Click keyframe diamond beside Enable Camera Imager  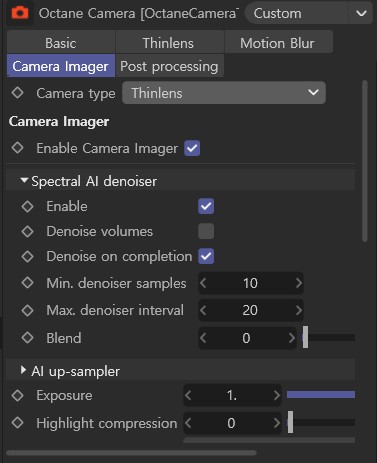point(17,148)
